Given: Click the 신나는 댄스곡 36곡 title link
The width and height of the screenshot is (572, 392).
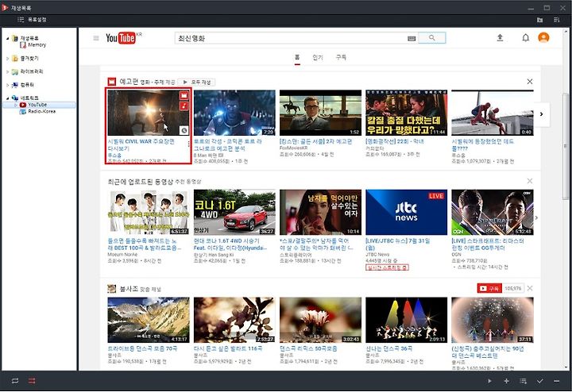Looking at the screenshot, I should pyautogui.click(x=389, y=348).
